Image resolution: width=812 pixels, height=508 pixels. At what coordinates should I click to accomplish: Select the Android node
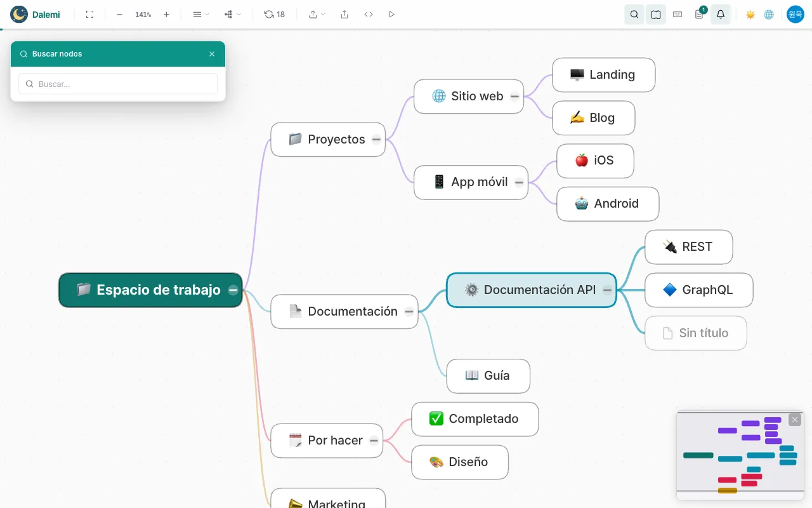(x=608, y=204)
